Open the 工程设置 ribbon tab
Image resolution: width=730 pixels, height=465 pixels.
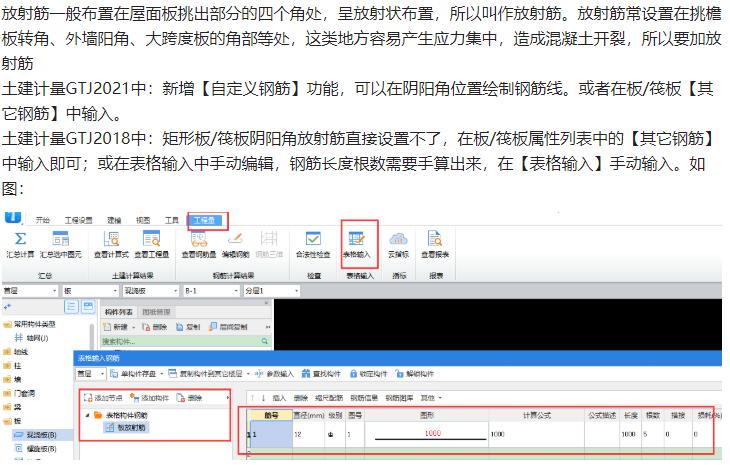point(78,220)
